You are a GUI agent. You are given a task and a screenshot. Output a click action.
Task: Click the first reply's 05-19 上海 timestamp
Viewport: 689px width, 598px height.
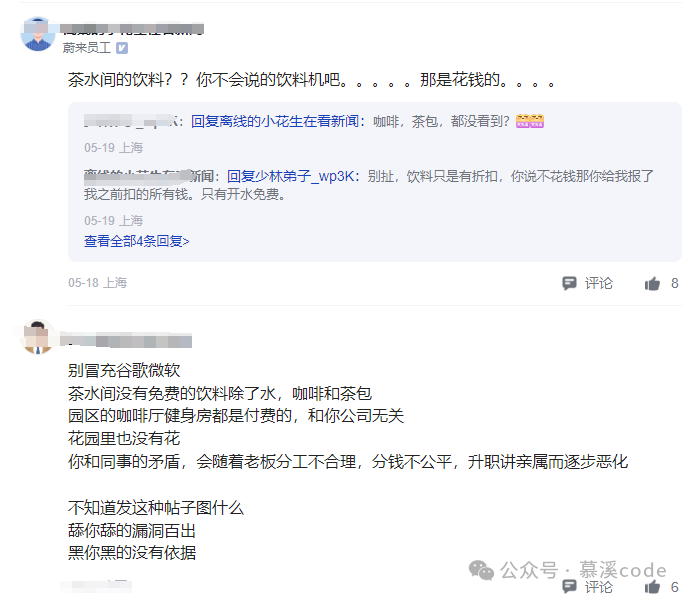tap(113, 148)
